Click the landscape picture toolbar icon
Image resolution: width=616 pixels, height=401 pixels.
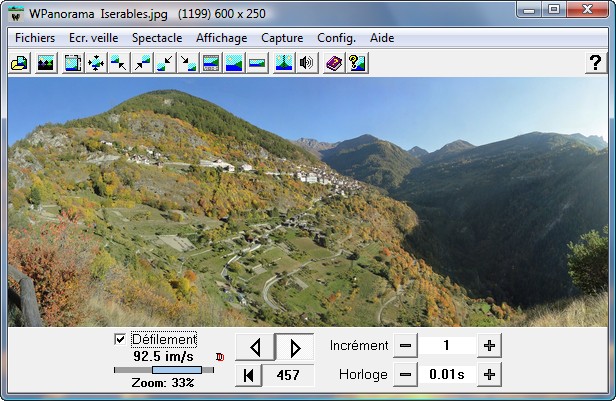pos(45,63)
